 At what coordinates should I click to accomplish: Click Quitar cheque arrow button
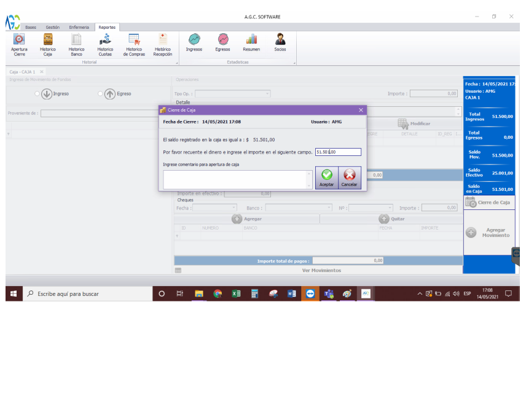(x=391, y=219)
